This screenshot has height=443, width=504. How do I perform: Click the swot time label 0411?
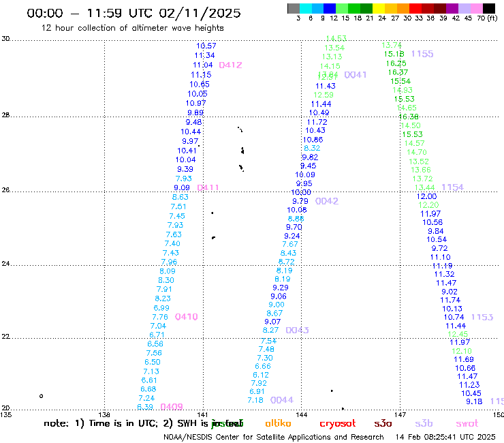208,187
